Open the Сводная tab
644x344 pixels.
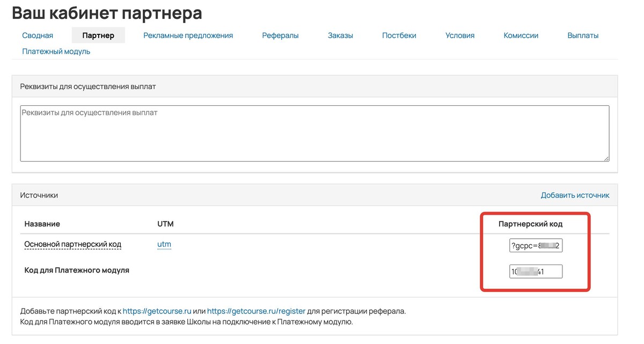[x=38, y=35]
